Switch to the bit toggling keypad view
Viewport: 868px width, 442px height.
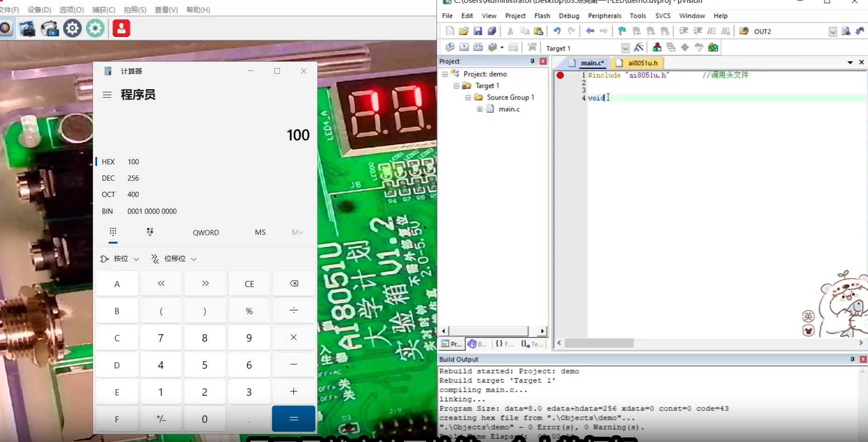pos(150,232)
